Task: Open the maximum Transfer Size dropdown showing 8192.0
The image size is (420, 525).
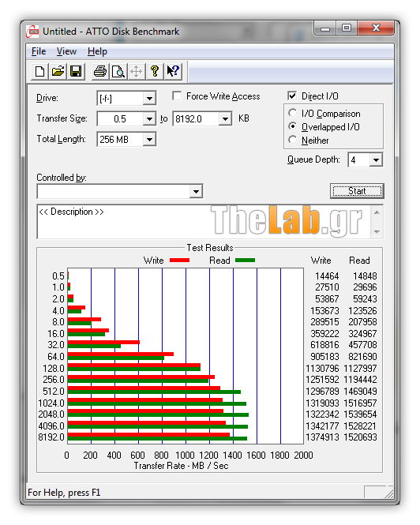Action: pyautogui.click(x=225, y=119)
